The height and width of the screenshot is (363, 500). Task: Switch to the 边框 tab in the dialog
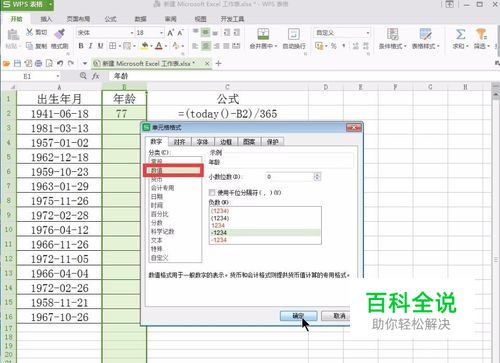(x=226, y=142)
